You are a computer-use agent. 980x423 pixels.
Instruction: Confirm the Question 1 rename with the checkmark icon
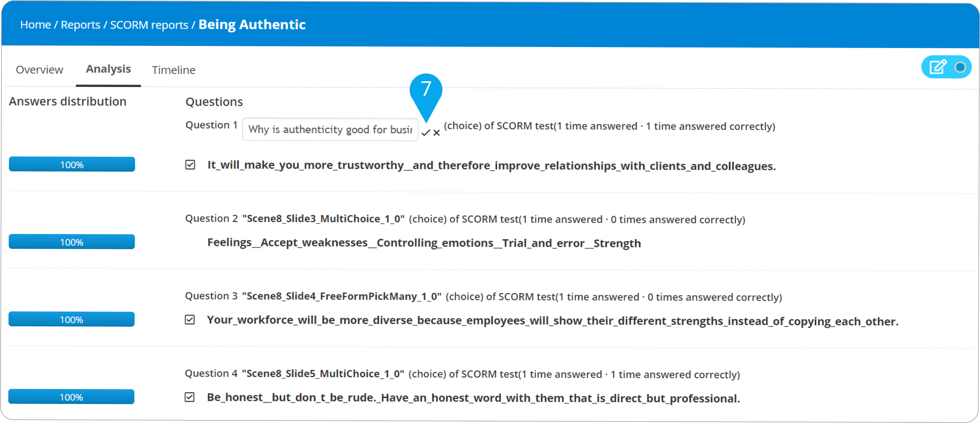(426, 133)
